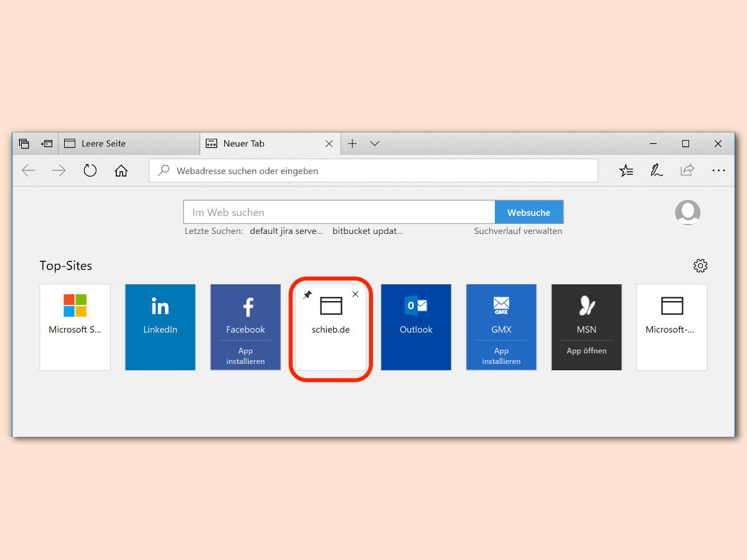Open the Favorites hub icon
This screenshot has height=560, width=747.
click(626, 170)
